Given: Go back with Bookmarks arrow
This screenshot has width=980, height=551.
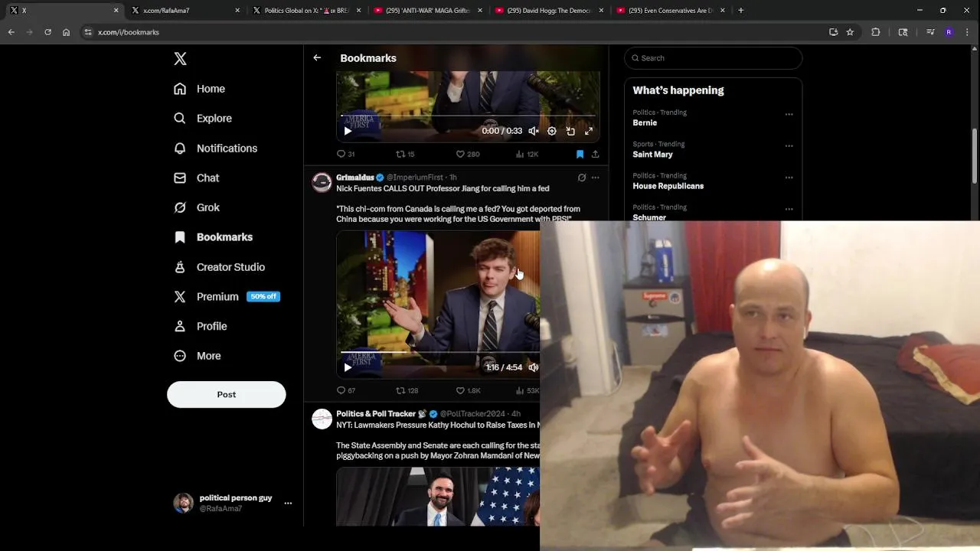Looking at the screenshot, I should click(317, 57).
